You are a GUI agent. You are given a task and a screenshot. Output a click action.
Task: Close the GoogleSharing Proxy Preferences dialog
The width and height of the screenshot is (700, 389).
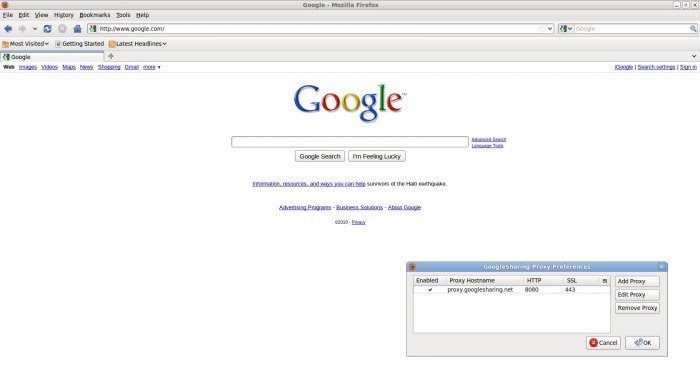(x=662, y=267)
